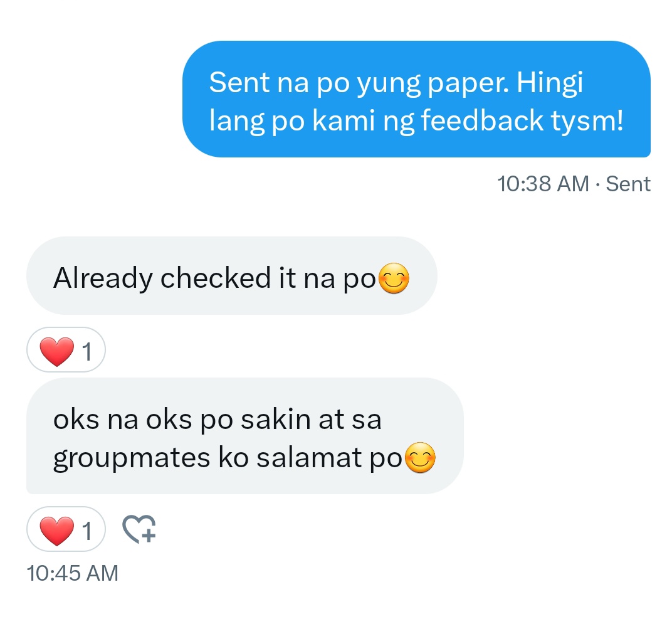Tap smiling emoji after "salamat po"
672x624 pixels.
point(421,458)
